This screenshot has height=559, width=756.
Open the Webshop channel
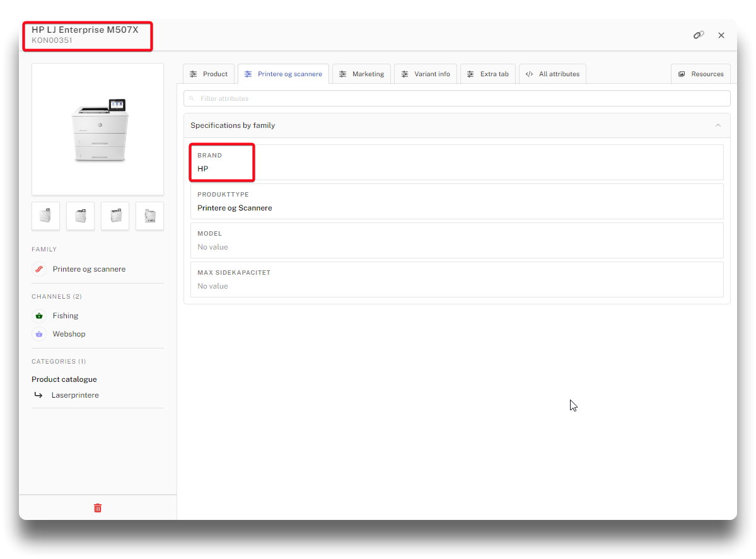pos(69,334)
